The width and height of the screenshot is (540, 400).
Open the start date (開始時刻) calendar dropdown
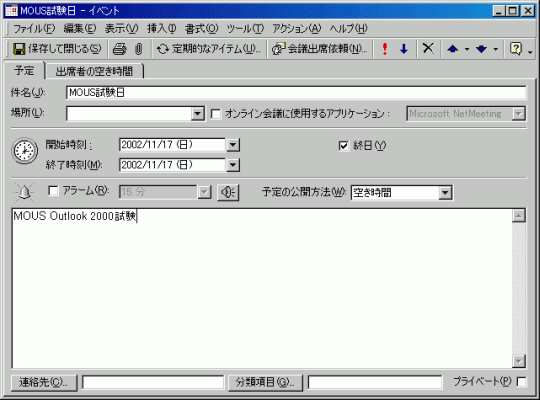point(233,145)
